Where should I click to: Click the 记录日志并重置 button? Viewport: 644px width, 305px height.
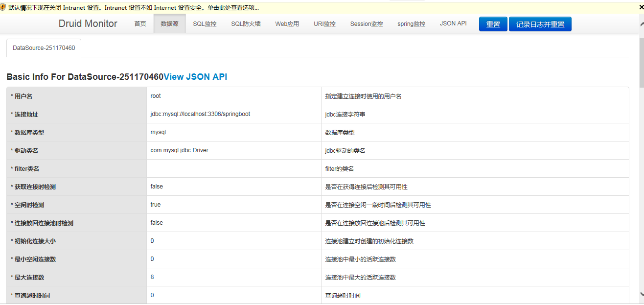[x=540, y=24]
